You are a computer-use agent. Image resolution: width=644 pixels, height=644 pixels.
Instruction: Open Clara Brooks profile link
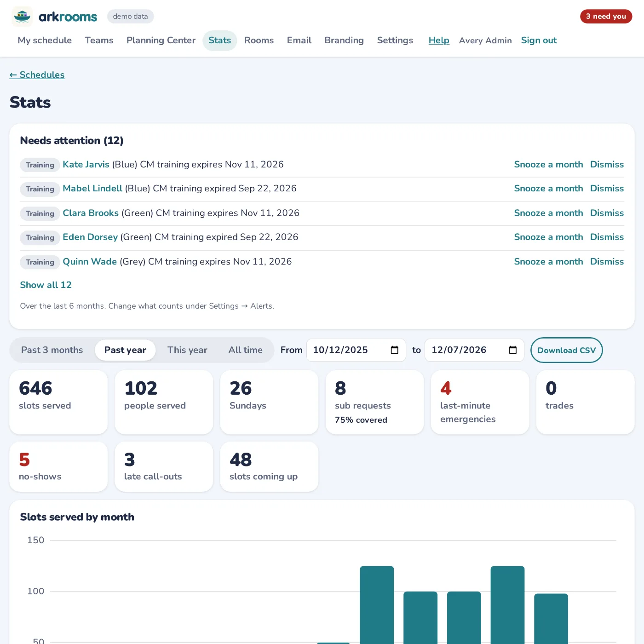coord(91,213)
